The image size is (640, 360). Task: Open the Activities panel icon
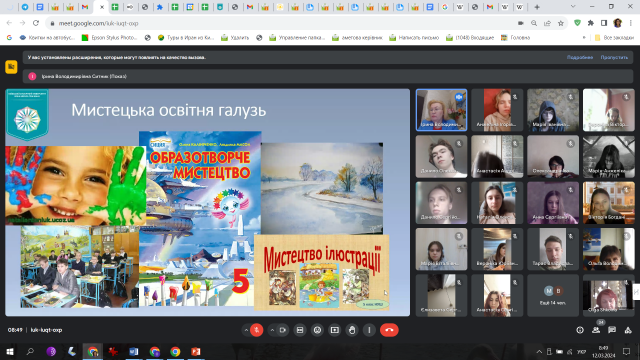628,330
